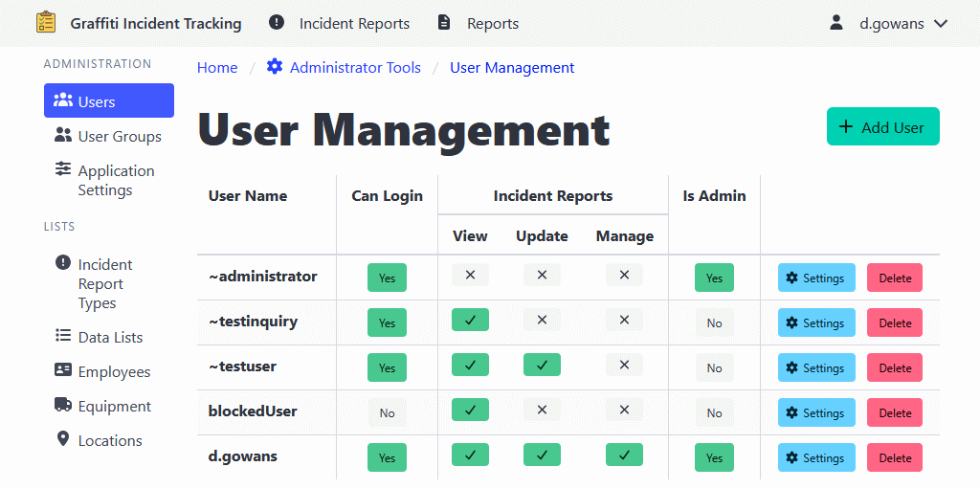The width and height of the screenshot is (980, 489).
Task: Click User Management breadcrumb link
Action: (x=512, y=68)
